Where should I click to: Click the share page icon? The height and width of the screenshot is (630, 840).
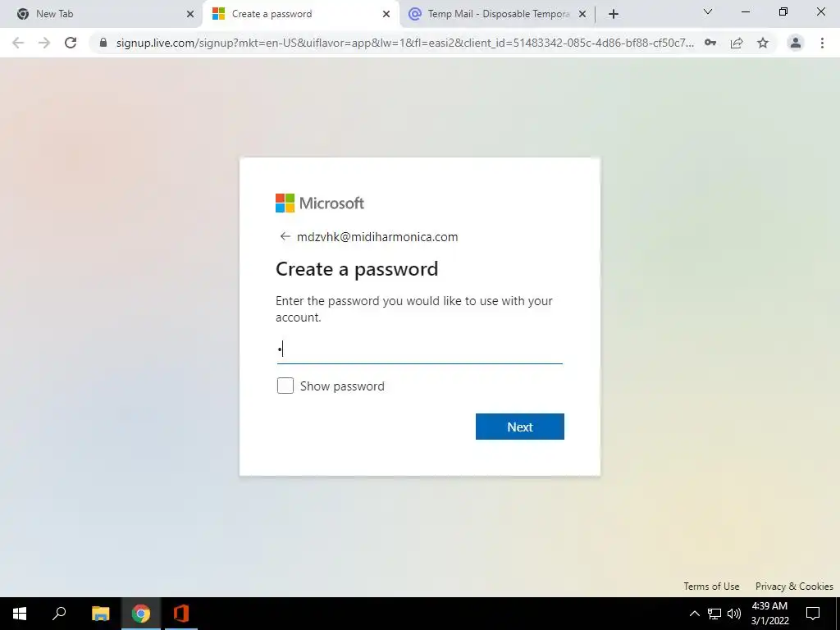coord(737,43)
